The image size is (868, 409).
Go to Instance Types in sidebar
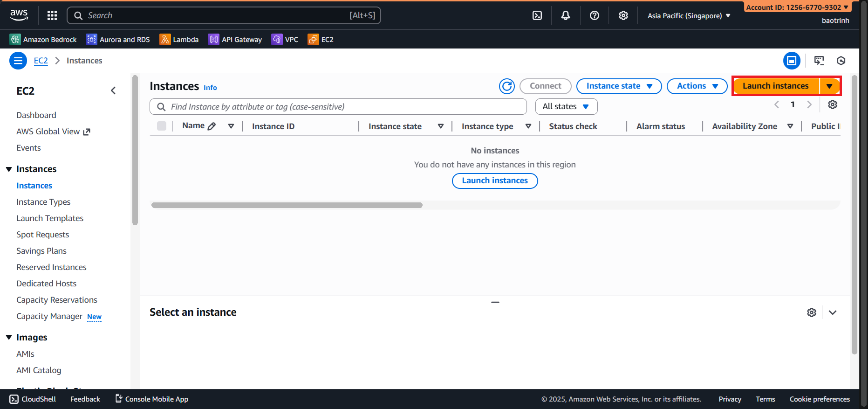(x=43, y=202)
